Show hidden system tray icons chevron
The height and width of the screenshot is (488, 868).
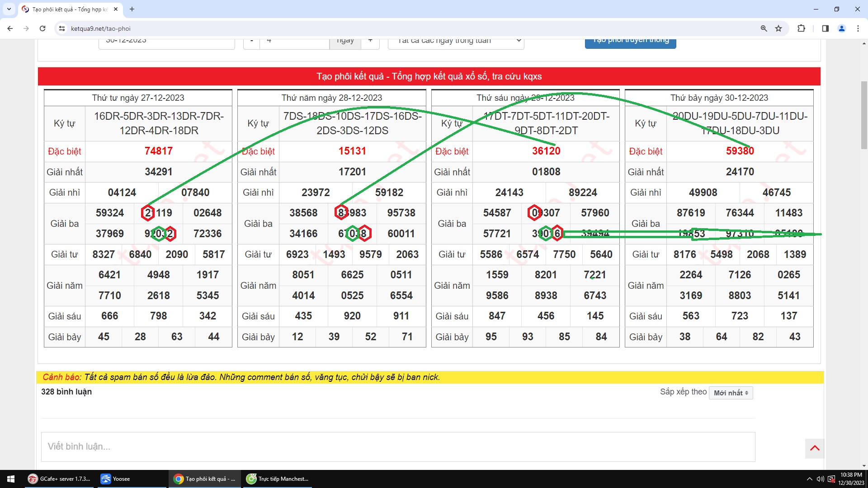coord(809,479)
